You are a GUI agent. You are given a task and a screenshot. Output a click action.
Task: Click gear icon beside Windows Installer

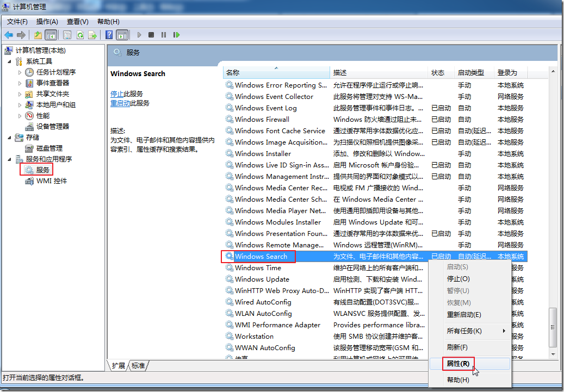[x=229, y=153]
